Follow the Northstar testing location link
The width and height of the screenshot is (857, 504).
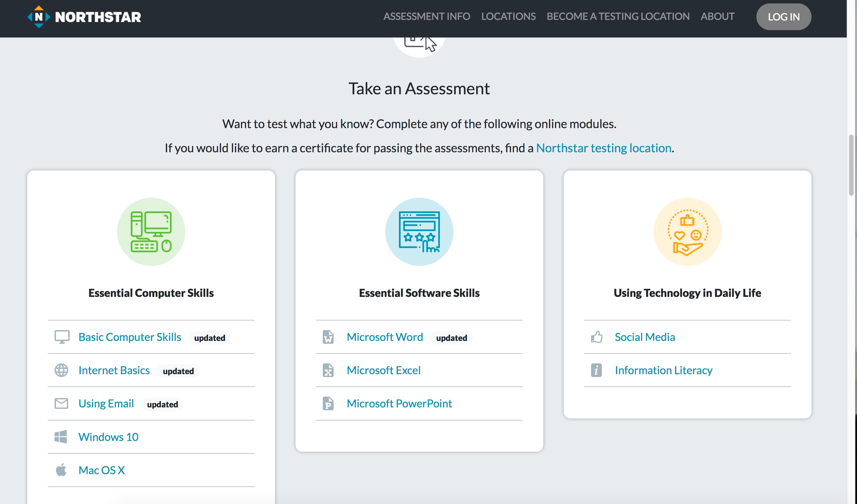pos(603,148)
